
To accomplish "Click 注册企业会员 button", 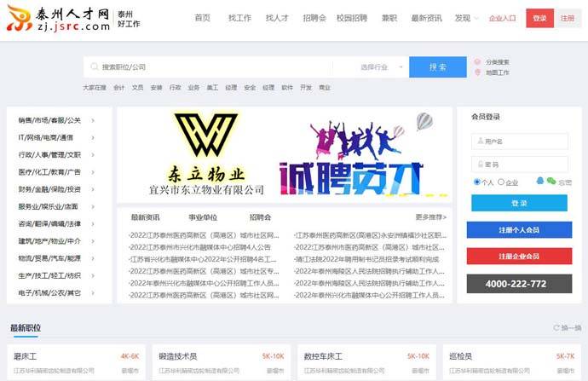I will tap(519, 256).
